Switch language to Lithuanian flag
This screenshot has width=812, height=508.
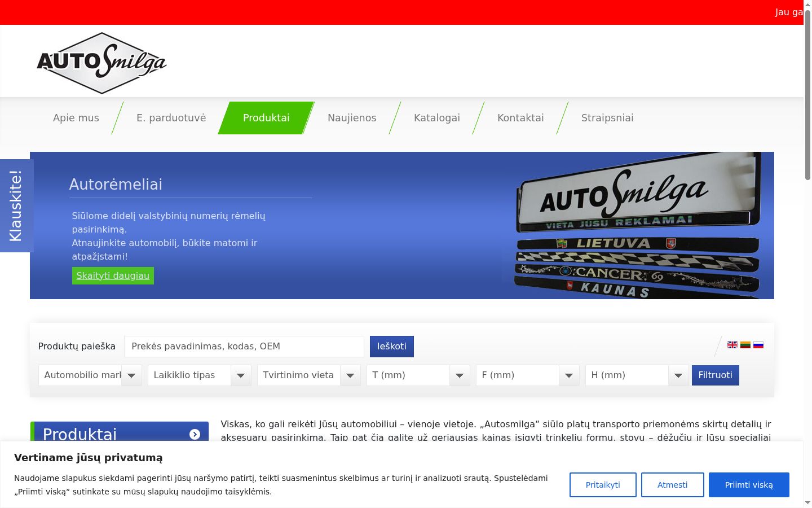click(745, 345)
